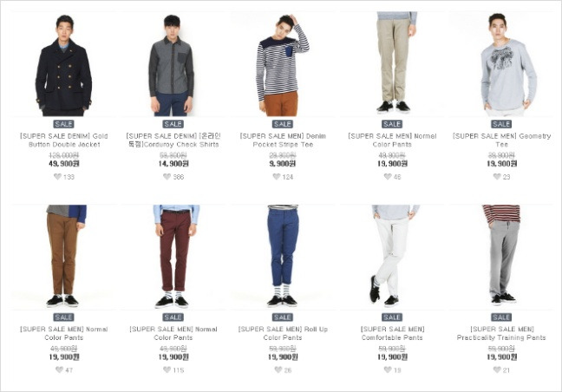Open Gold Button Double Jacket title link
Screen dimensions: 562x392
tap(64, 140)
